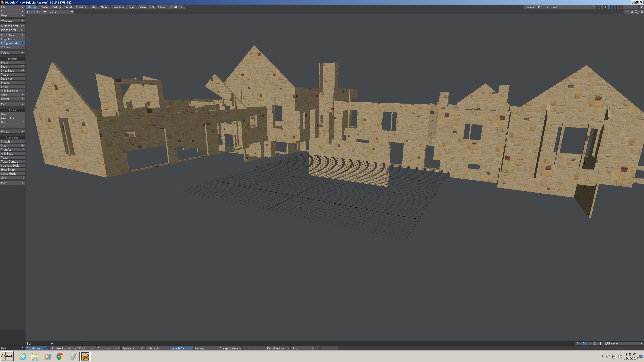Go to next layer bank arrow
The height and width of the screenshot is (362, 644).
pyautogui.click(x=602, y=7)
